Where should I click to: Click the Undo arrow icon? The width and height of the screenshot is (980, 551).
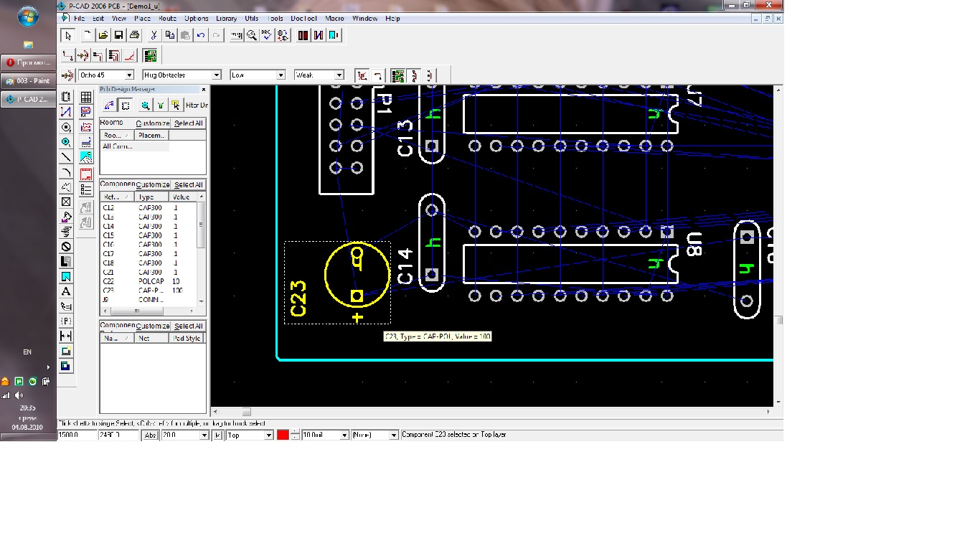201,35
